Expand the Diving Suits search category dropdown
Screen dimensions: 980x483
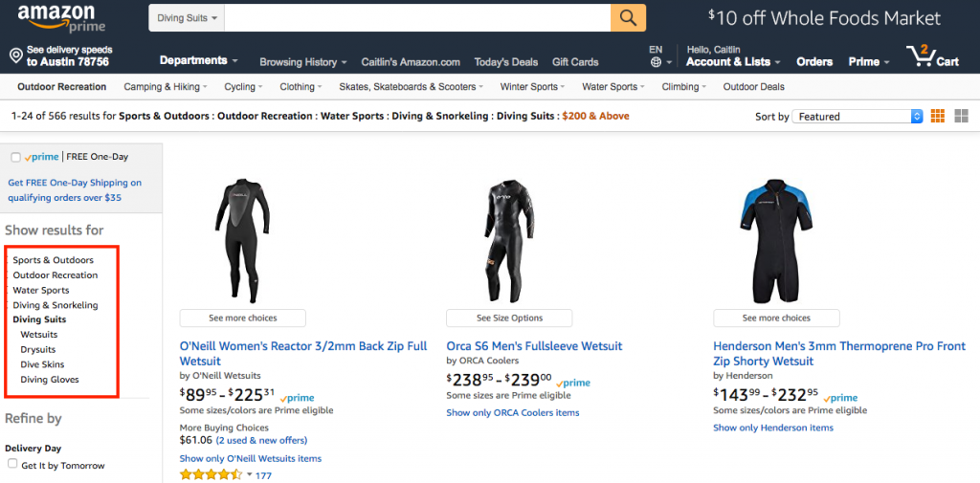coord(187,18)
